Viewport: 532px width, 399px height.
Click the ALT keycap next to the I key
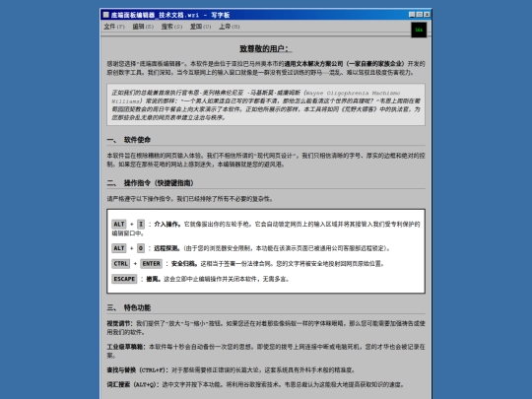tap(119, 224)
